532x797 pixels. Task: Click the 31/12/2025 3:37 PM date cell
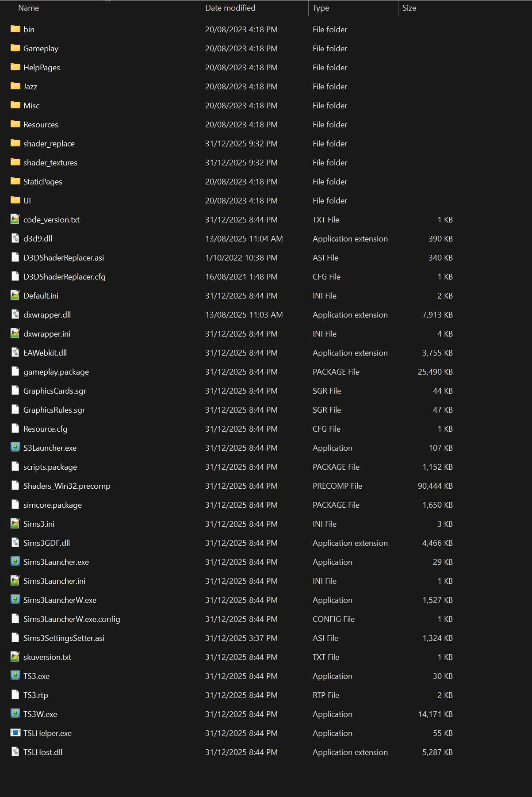click(x=241, y=638)
